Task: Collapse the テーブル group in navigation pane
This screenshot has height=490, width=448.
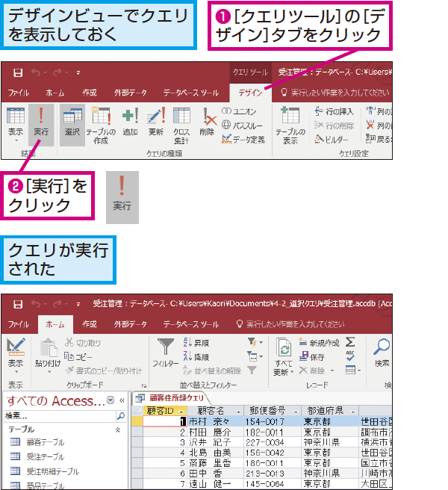Action: click(x=117, y=430)
